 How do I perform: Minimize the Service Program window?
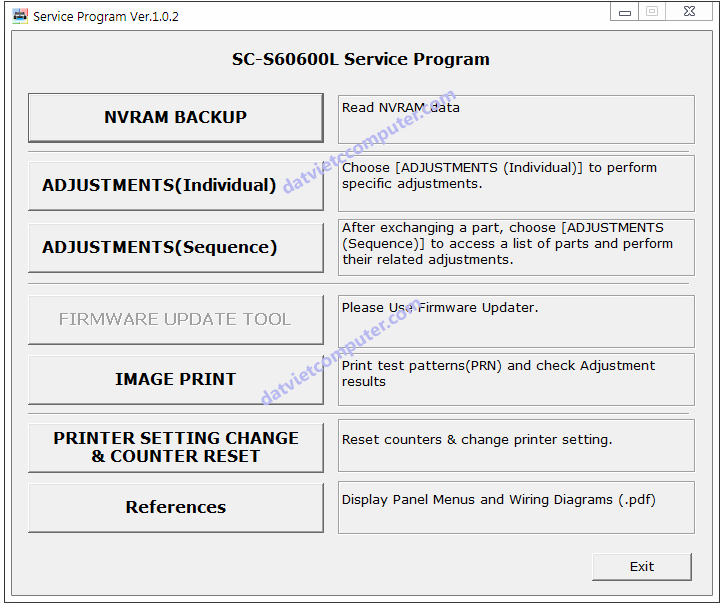click(x=625, y=12)
